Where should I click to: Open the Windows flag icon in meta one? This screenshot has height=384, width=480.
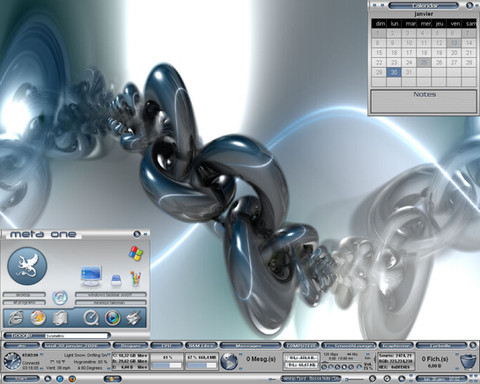pos(136,253)
